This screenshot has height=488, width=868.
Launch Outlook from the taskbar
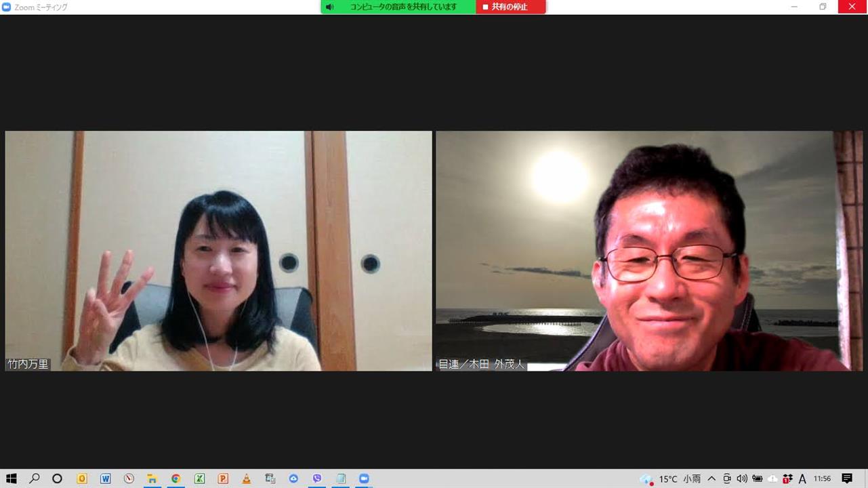pos(82,479)
